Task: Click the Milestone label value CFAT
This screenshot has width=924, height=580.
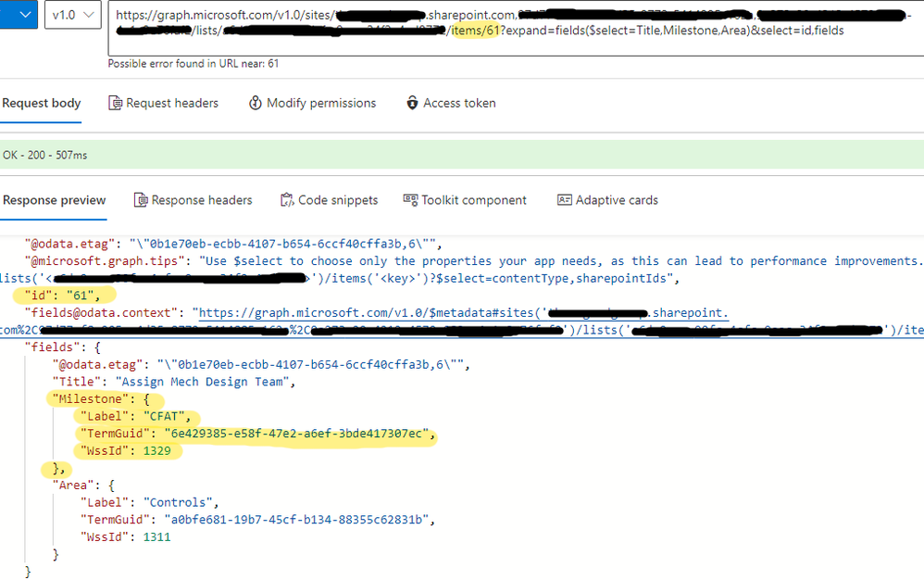Action: click(164, 416)
